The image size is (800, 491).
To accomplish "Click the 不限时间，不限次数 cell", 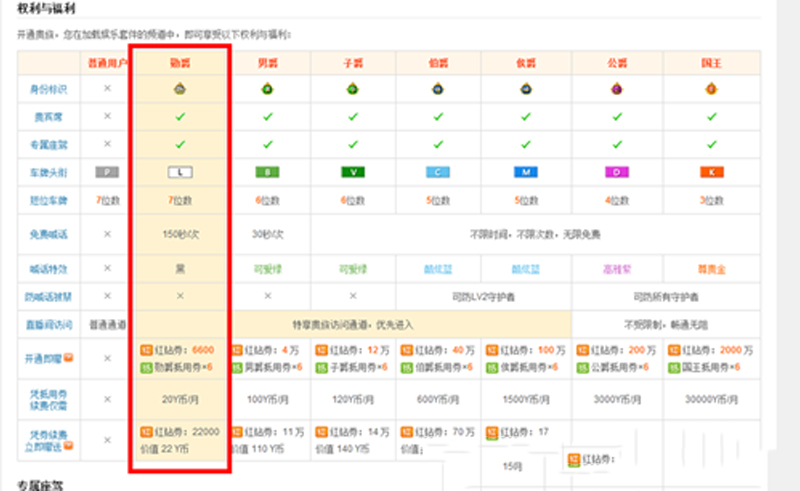I will tap(535, 235).
